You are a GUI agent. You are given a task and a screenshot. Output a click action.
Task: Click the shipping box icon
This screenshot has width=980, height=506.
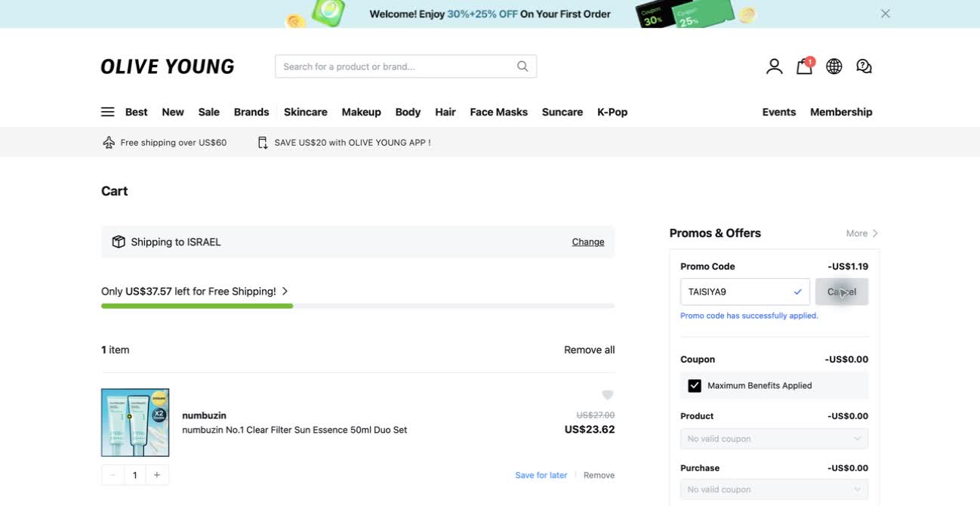click(x=119, y=242)
